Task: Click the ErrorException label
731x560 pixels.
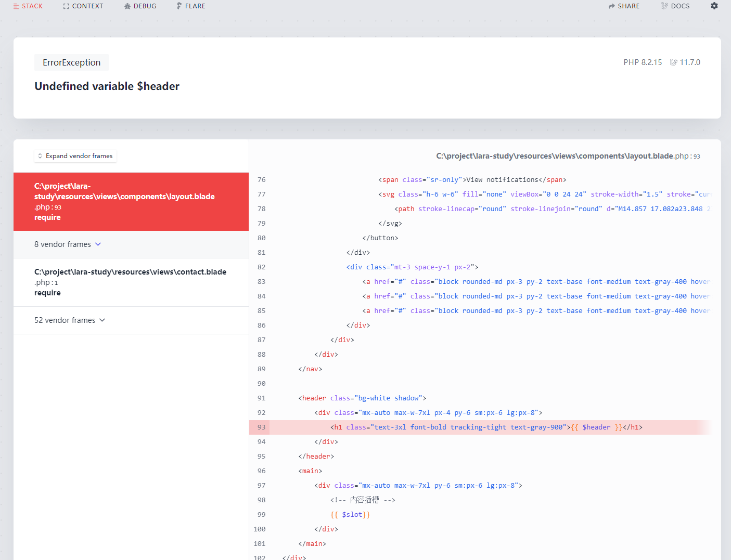Action: point(72,62)
